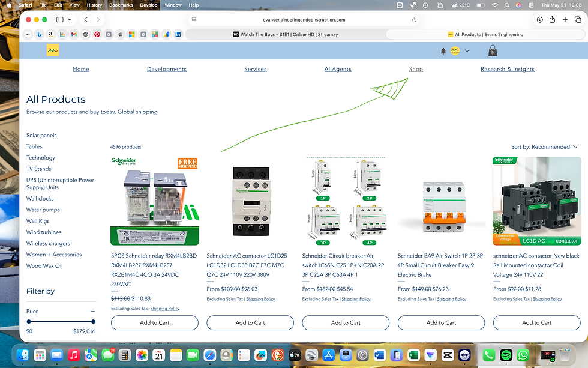
Task: Open the Bookmarks menu
Action: (121, 5)
